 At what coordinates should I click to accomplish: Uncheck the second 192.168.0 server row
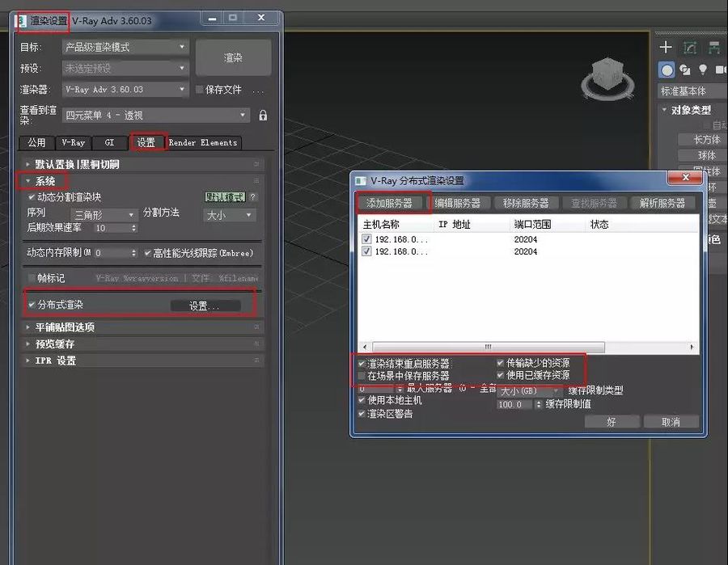coord(366,251)
